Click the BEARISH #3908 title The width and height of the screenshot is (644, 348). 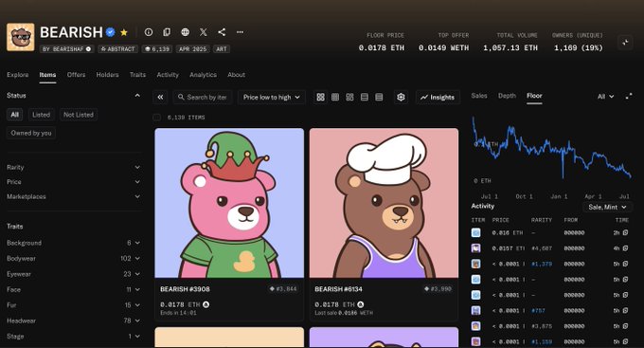click(185, 289)
